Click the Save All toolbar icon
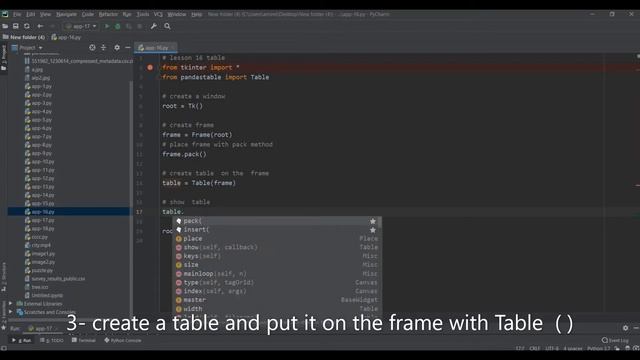 click(x=16, y=26)
